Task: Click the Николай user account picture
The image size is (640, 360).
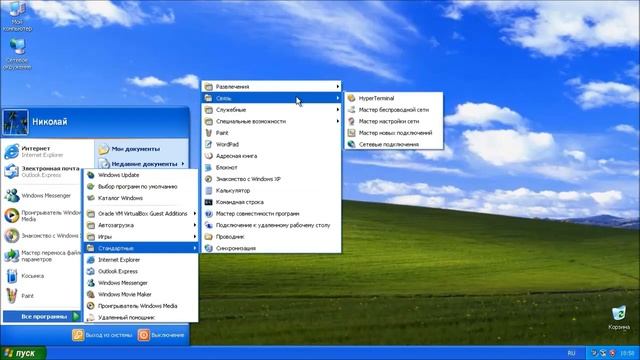Action: [x=16, y=122]
